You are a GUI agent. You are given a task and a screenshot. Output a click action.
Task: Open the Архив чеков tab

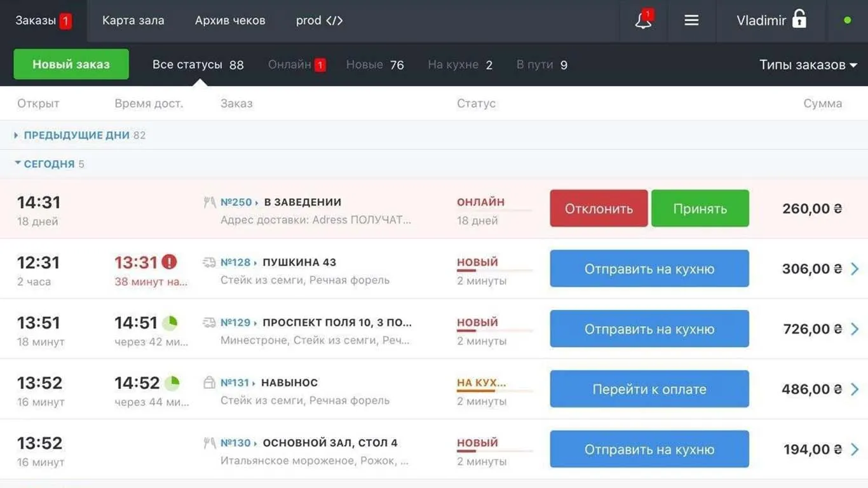pyautogui.click(x=230, y=20)
